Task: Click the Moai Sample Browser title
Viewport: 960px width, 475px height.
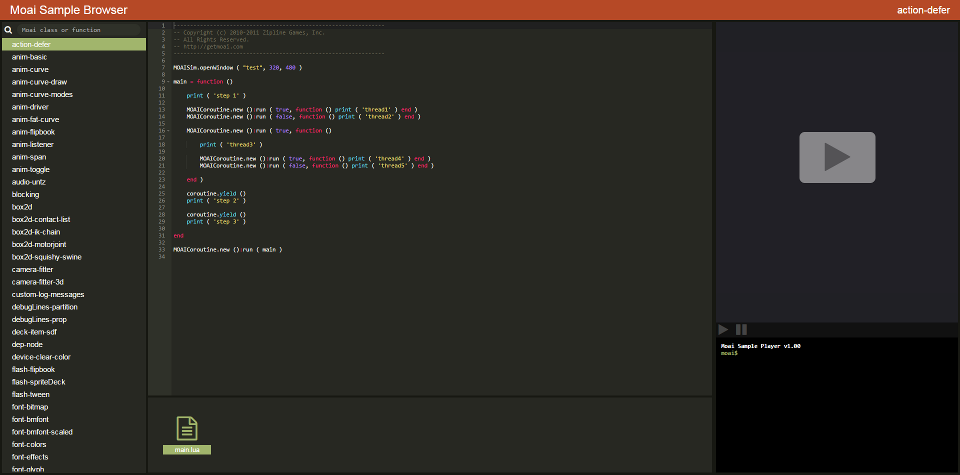Action: (x=69, y=10)
